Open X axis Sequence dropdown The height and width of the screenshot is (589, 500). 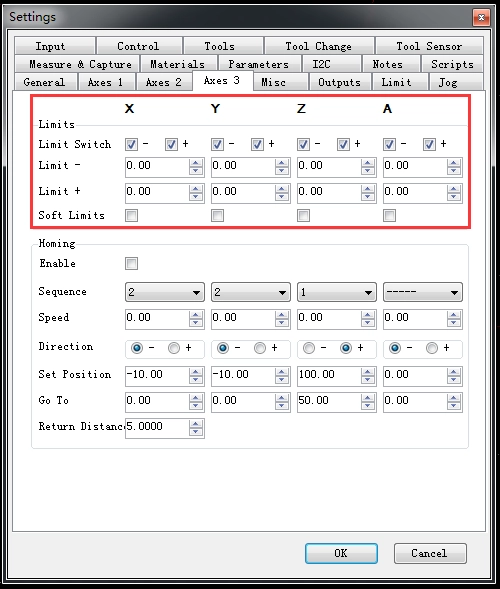(165, 292)
